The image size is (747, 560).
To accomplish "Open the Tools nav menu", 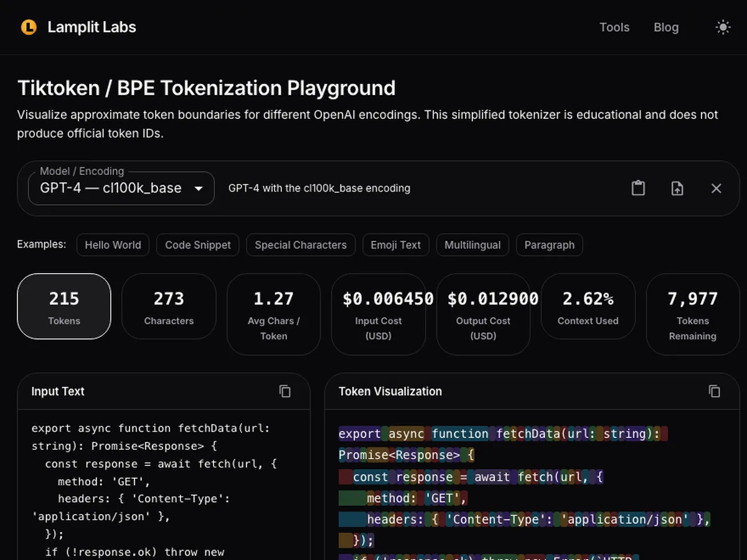I will pos(614,27).
